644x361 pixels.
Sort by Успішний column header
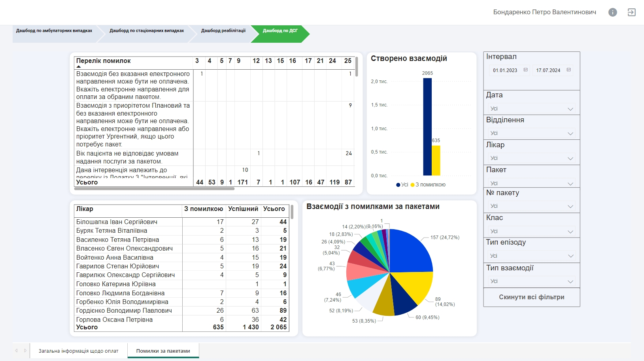point(243,209)
